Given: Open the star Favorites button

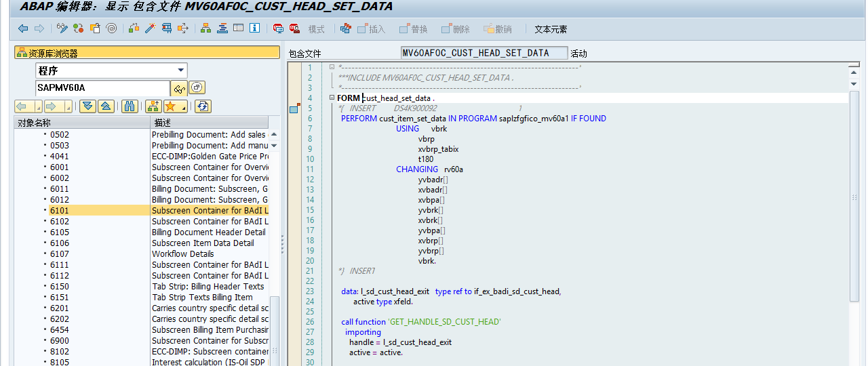Looking at the screenshot, I should (175, 106).
